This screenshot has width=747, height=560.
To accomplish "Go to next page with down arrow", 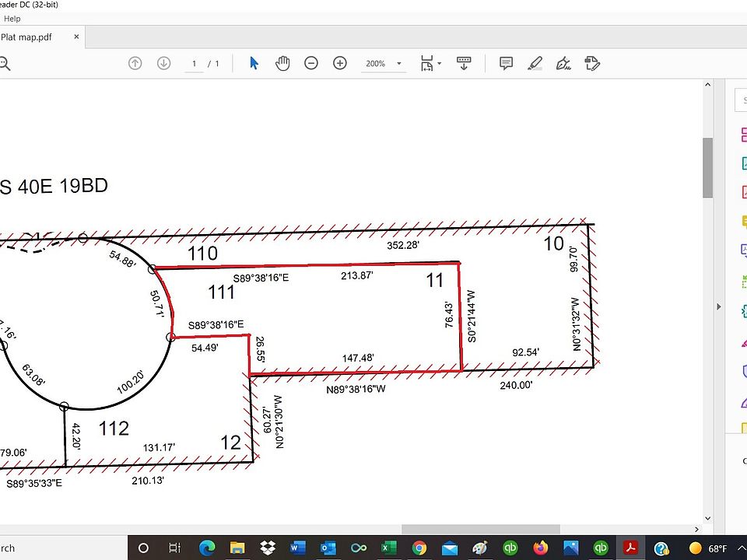I will pos(163,63).
